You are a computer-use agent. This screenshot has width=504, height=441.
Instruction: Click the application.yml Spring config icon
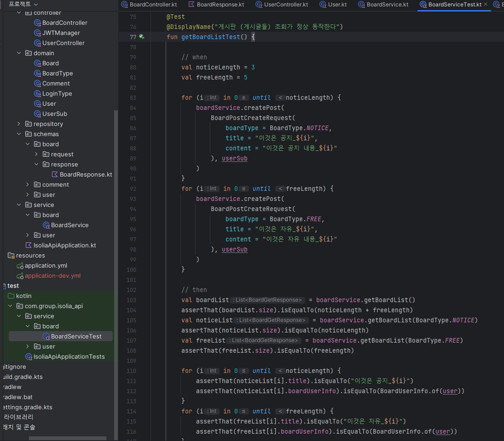pos(20,266)
